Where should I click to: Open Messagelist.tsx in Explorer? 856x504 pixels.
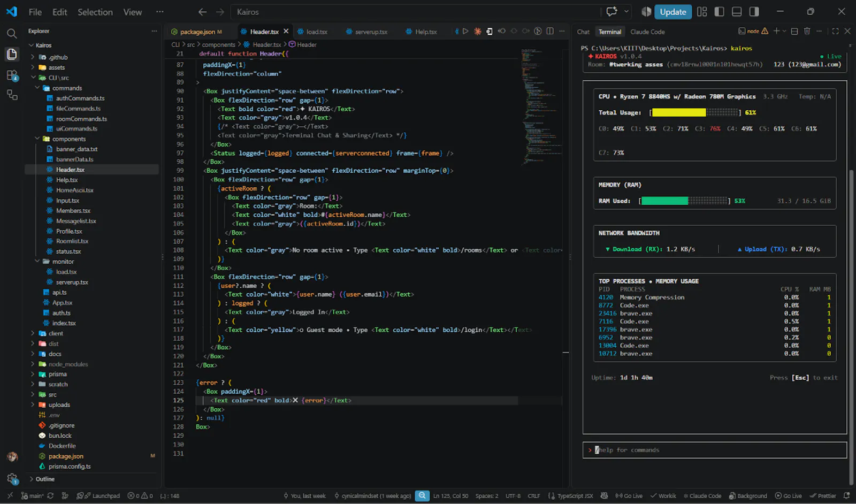point(76,221)
